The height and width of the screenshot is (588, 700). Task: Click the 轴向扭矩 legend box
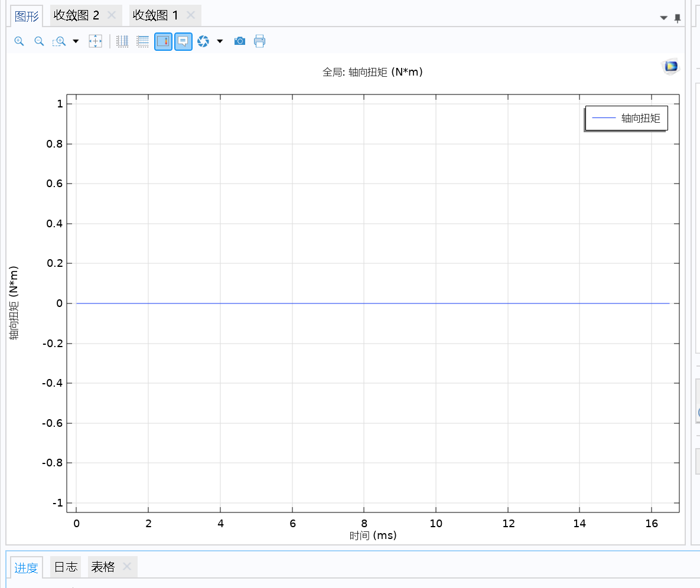coord(626,119)
